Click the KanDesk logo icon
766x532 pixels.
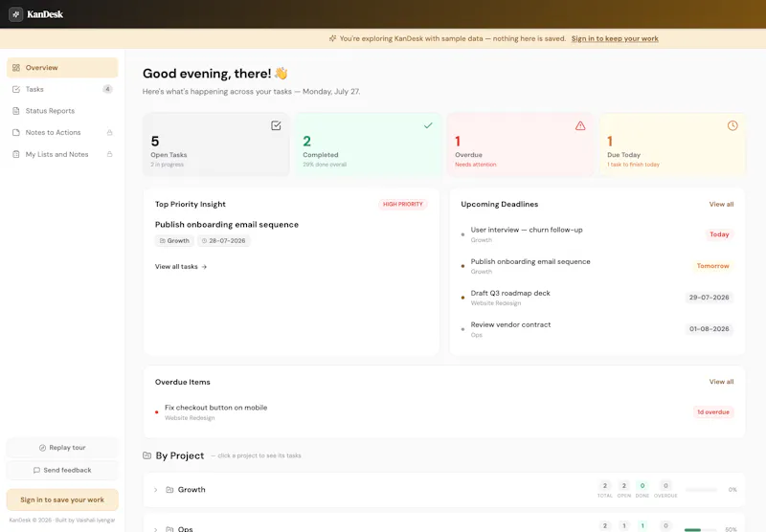pyautogui.click(x=15, y=14)
